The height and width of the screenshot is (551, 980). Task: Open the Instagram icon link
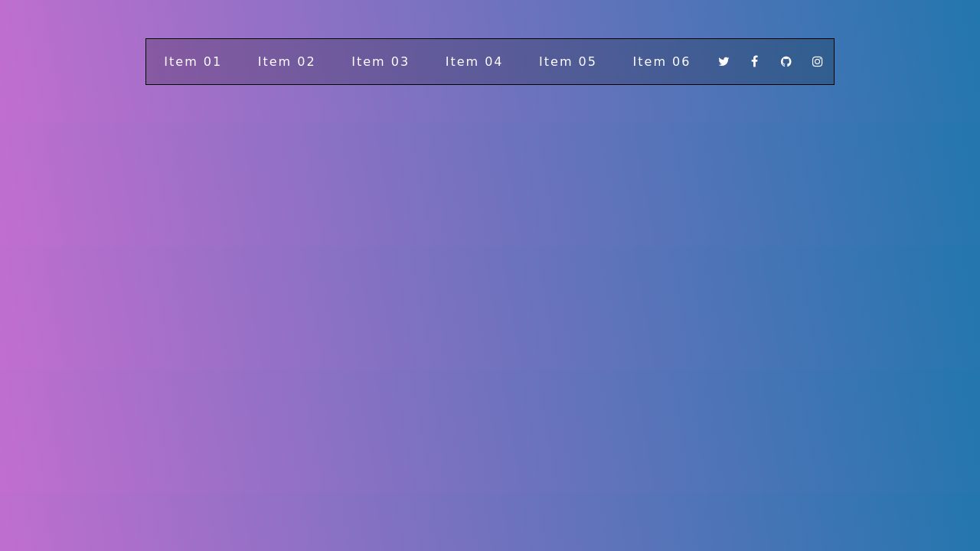point(818,62)
